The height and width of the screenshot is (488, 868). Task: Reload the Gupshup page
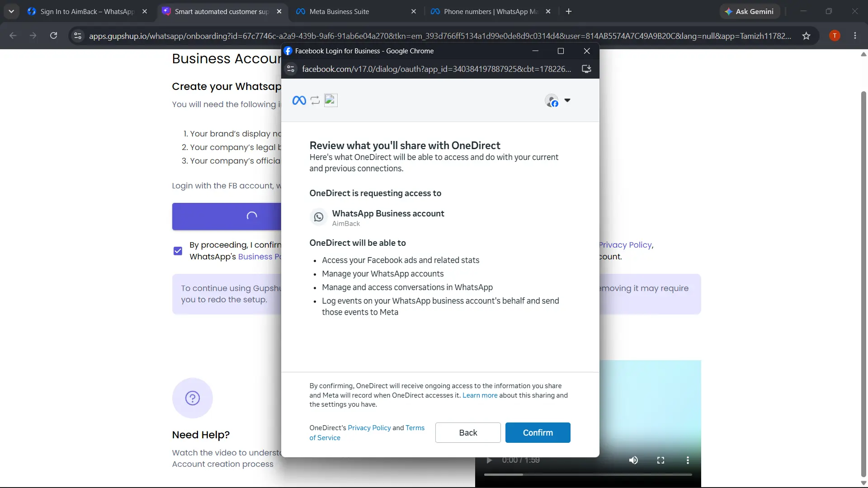pos(53,36)
